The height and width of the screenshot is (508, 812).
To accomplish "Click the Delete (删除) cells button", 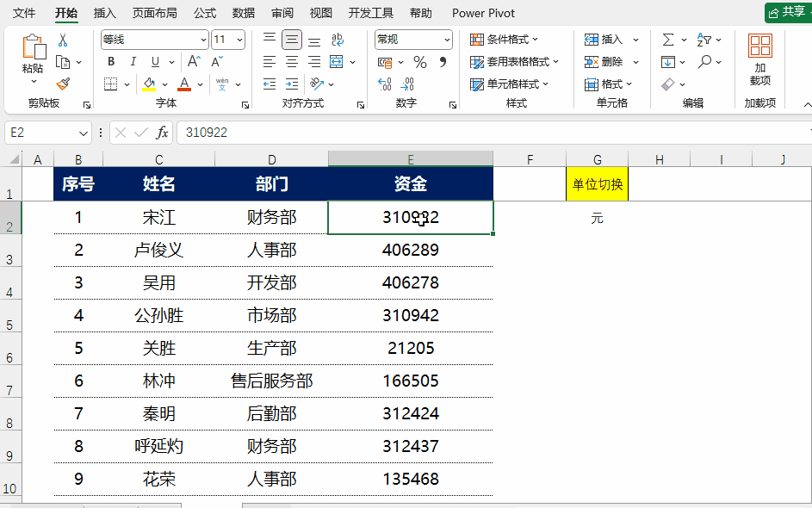I will [x=604, y=62].
